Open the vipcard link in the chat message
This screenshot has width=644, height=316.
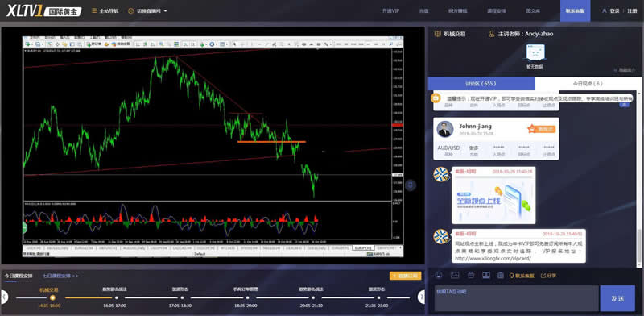[493, 259]
